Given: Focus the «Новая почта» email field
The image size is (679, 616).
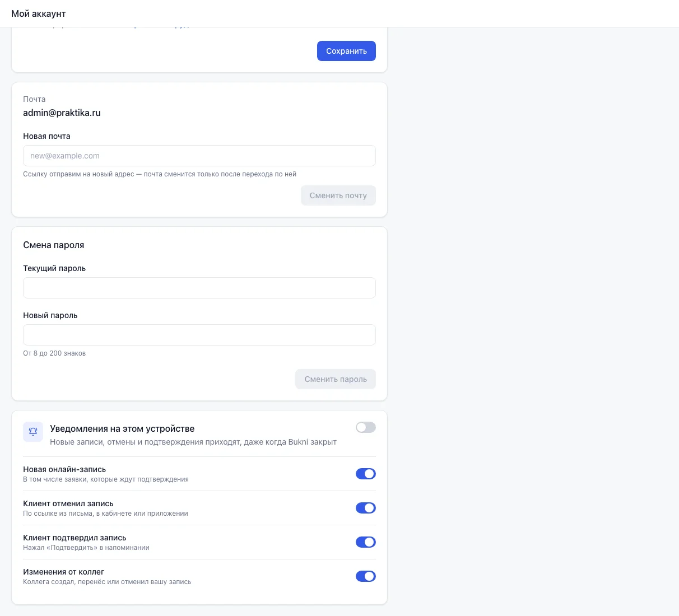Looking at the screenshot, I should point(199,156).
